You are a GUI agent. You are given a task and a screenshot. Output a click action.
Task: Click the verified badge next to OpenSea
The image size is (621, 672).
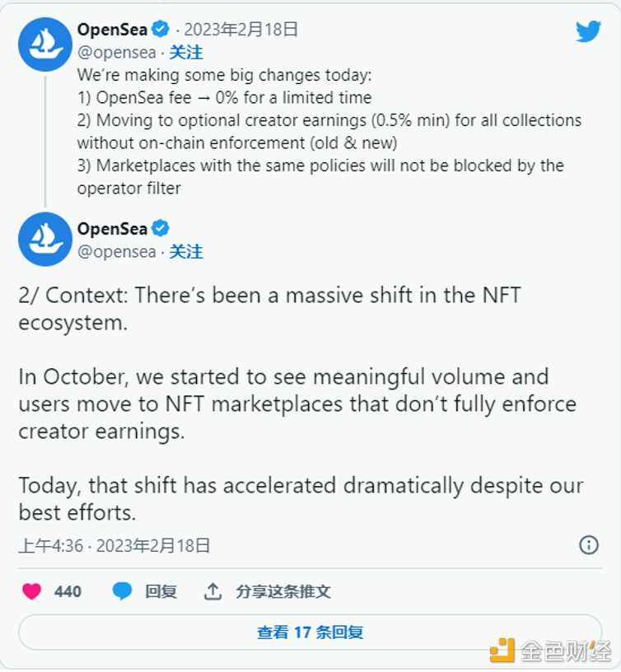[161, 29]
